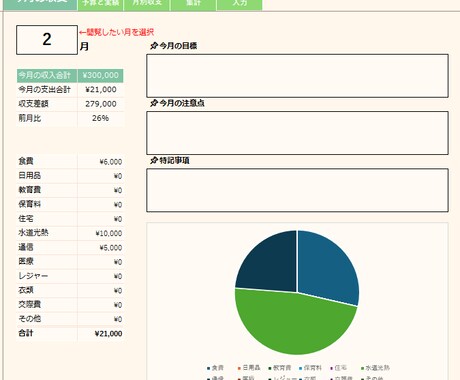
Task: Select the ¥0 cell in 教育費 row
Action: pyautogui.click(x=101, y=190)
